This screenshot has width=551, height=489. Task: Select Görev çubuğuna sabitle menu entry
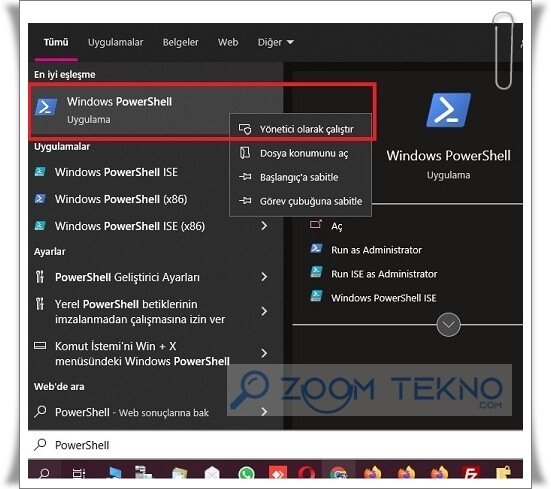[x=300, y=201]
